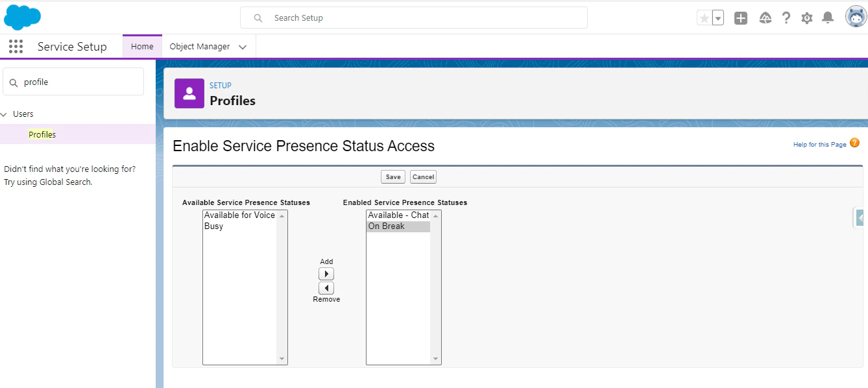
Task: Expand the Object Manager dropdown chevron
Action: 243,46
